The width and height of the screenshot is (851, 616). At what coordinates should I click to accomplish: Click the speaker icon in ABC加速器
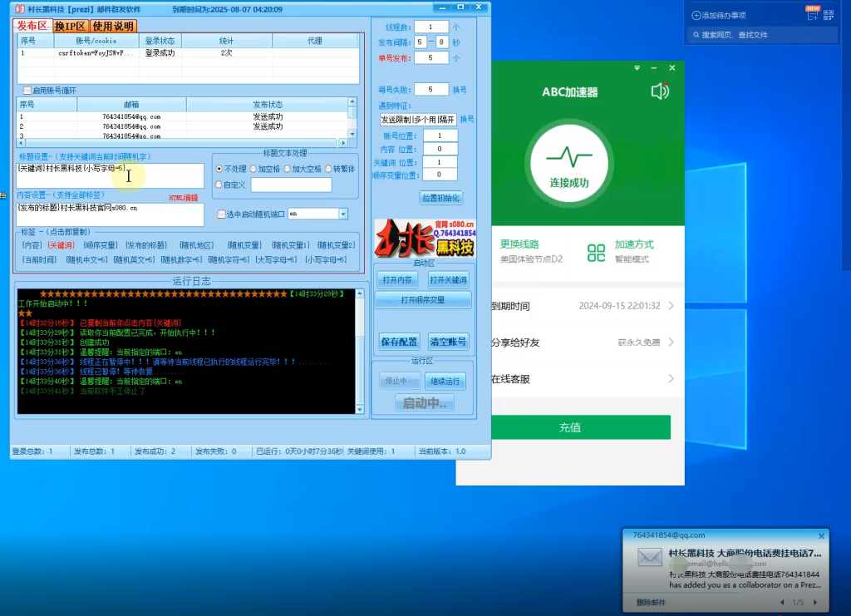tap(660, 91)
